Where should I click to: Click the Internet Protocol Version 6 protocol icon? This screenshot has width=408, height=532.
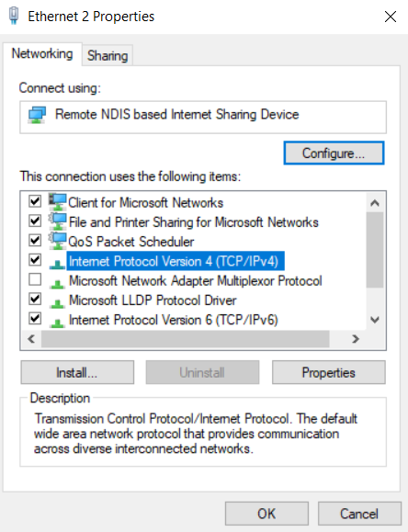57,323
